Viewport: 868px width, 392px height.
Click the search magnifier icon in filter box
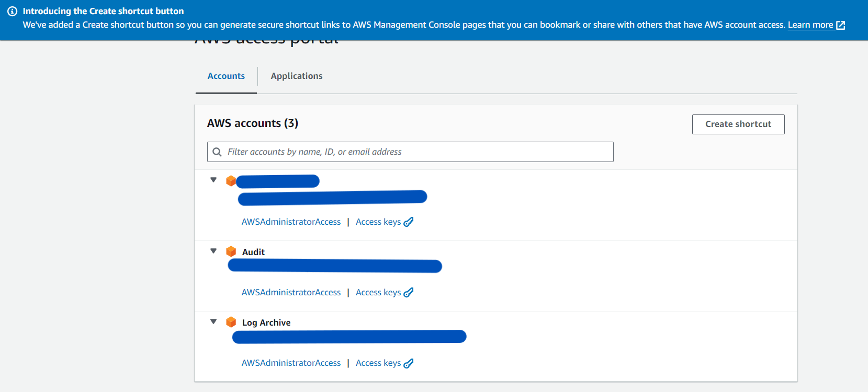pos(217,152)
